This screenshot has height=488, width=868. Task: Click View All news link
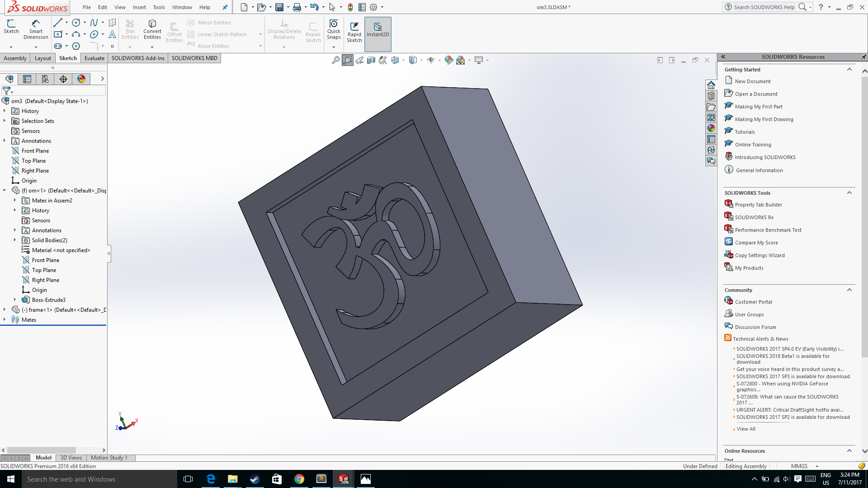746,429
